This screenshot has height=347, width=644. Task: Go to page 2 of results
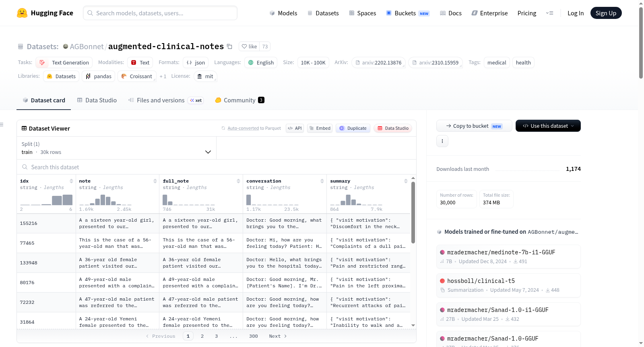(x=202, y=336)
